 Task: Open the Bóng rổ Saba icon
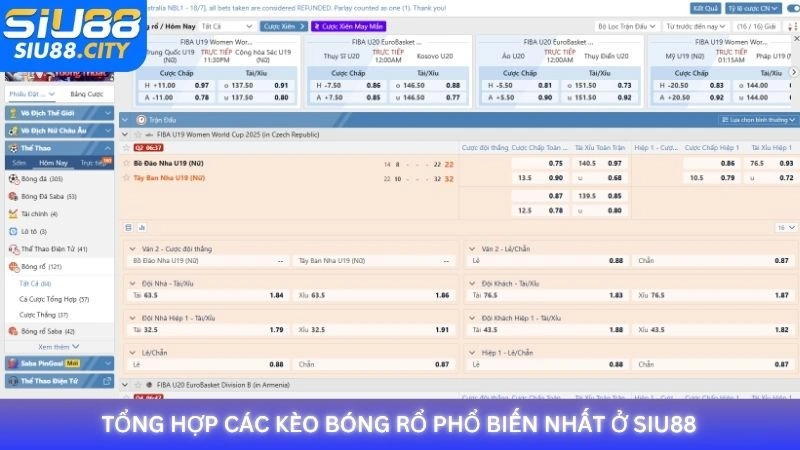(14, 331)
